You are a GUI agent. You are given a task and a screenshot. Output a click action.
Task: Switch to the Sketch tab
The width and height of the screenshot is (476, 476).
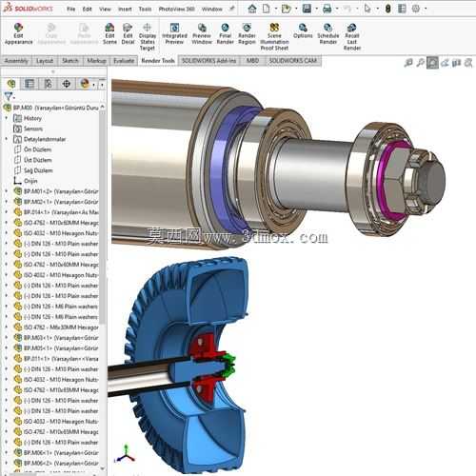tap(70, 61)
